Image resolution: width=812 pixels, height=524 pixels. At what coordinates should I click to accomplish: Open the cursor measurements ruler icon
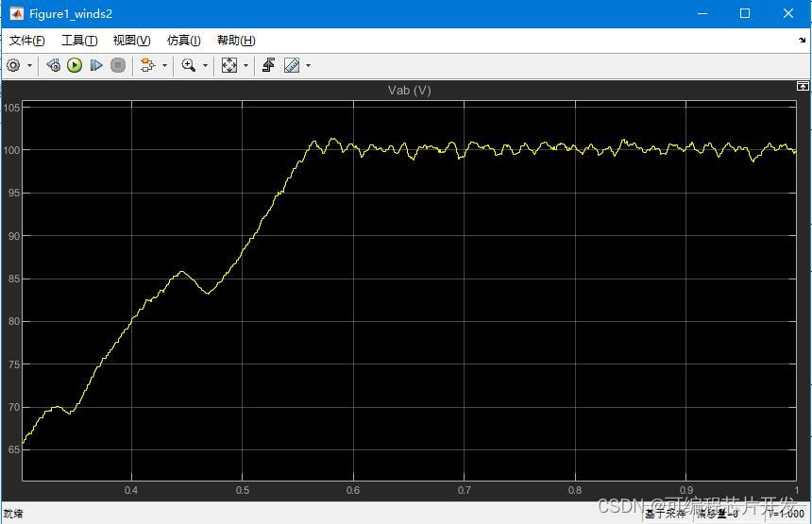[x=292, y=65]
